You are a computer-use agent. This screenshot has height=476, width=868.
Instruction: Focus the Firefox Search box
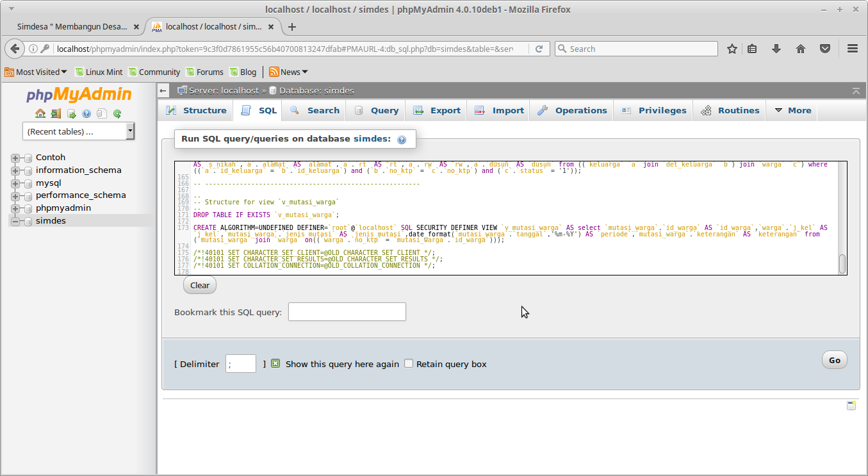point(636,49)
